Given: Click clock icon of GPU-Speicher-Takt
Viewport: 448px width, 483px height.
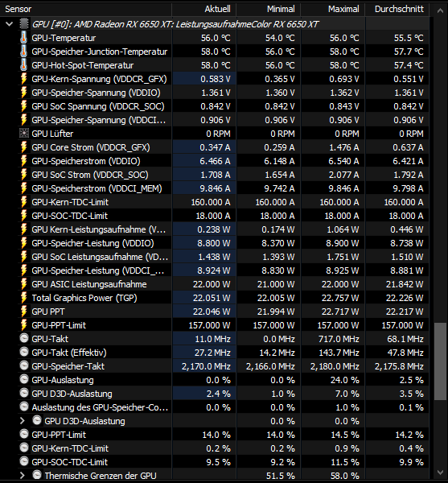Looking at the screenshot, I should tap(24, 365).
